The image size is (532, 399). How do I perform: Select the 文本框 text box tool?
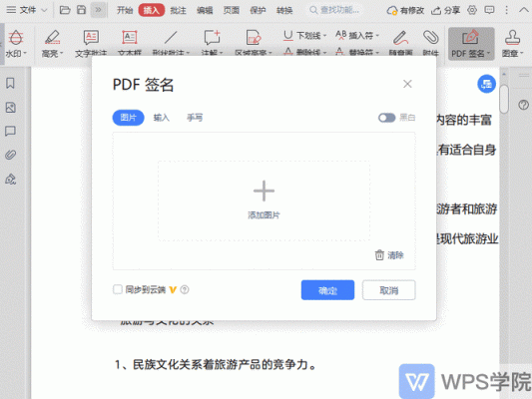pyautogui.click(x=130, y=43)
